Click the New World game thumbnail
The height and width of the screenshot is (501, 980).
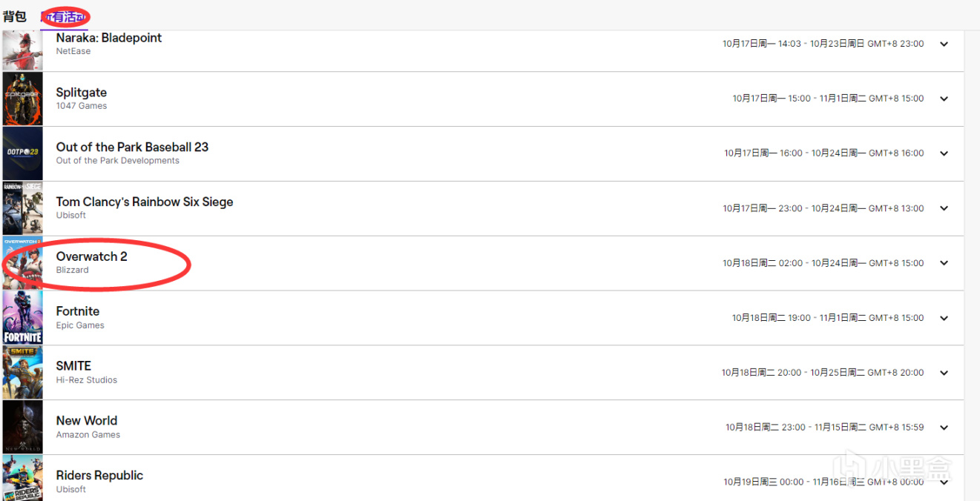coord(22,428)
